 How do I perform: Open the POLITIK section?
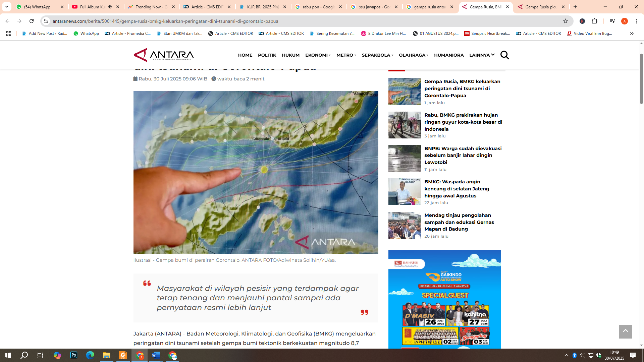click(x=267, y=55)
